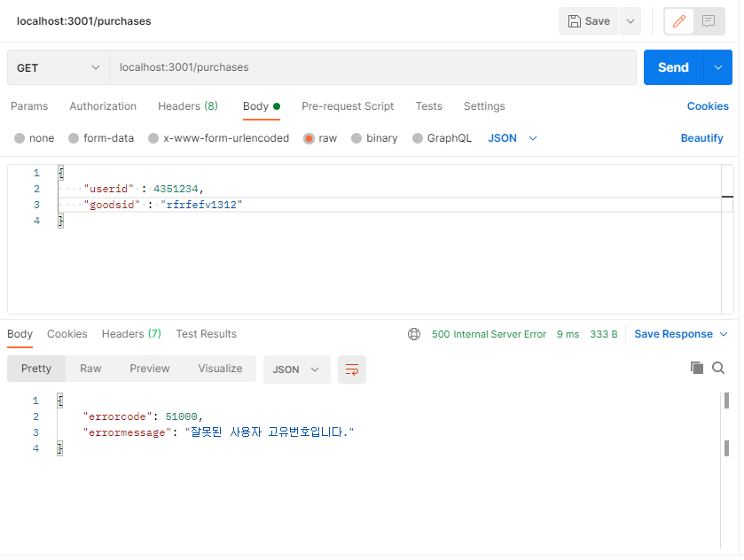
Task: Open the Settings tab
Action: click(x=484, y=106)
